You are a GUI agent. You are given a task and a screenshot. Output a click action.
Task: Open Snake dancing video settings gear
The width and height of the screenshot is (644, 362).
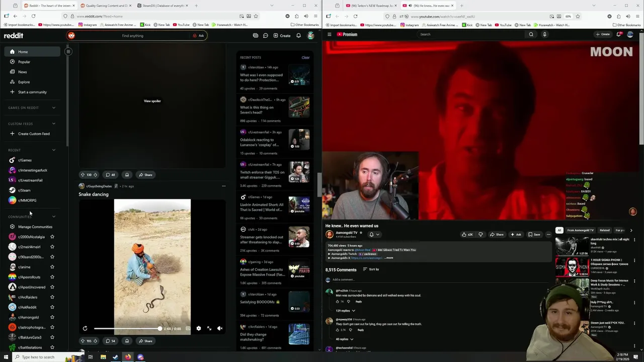(x=199, y=328)
